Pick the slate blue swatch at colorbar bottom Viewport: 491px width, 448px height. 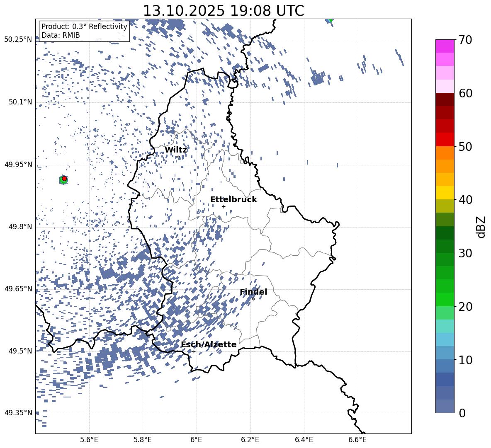[x=445, y=406]
